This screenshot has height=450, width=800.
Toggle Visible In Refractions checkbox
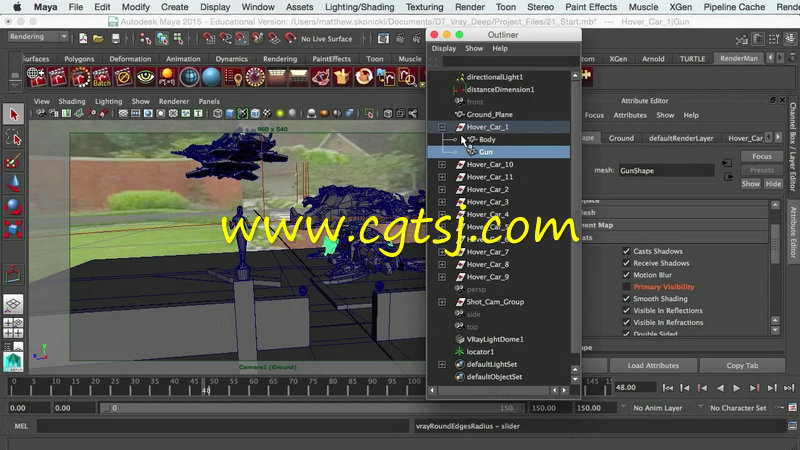626,322
